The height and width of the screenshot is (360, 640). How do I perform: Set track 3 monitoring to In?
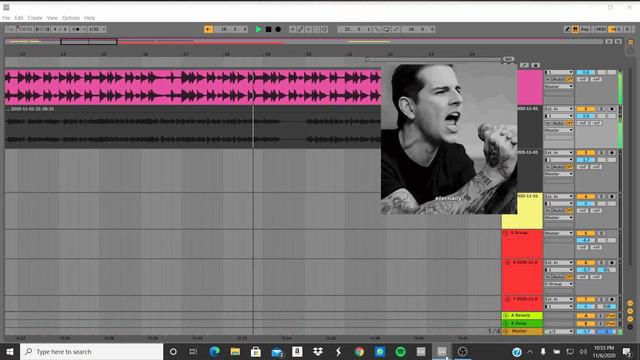click(x=548, y=167)
